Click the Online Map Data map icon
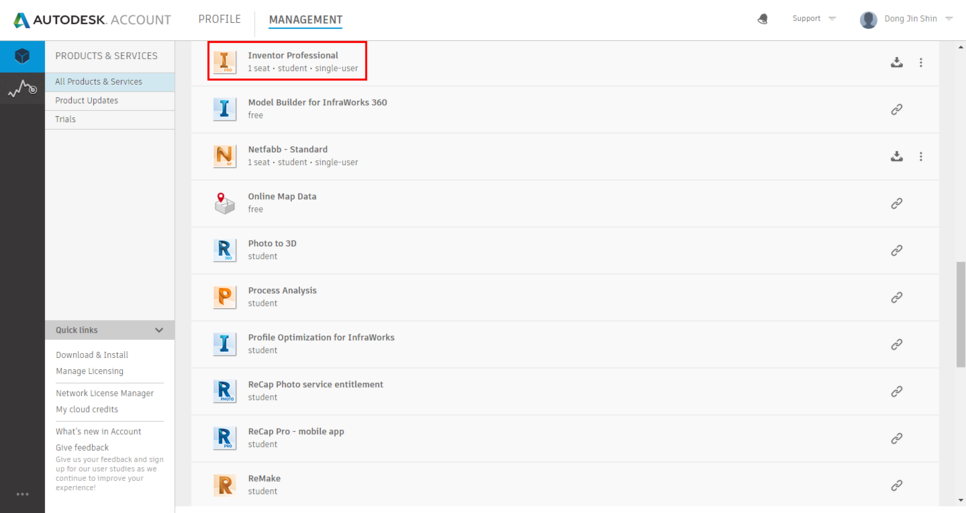 point(224,203)
